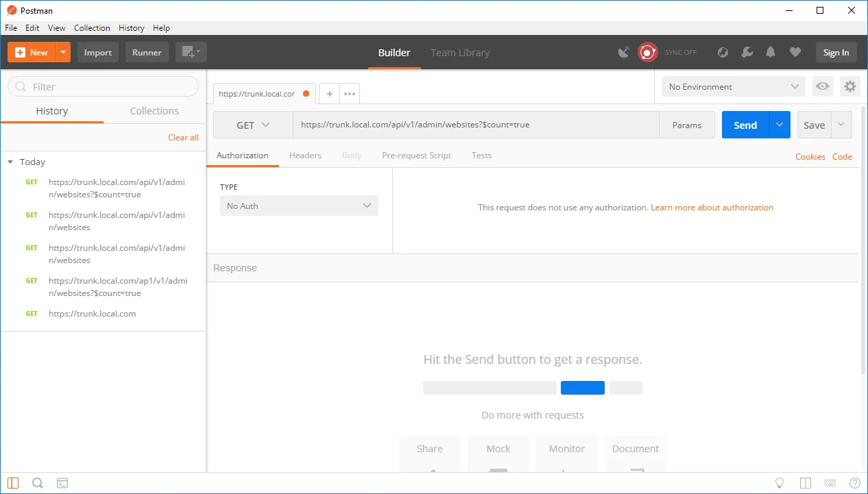This screenshot has height=494, width=868.
Task: Click the Runner button
Action: (x=147, y=52)
